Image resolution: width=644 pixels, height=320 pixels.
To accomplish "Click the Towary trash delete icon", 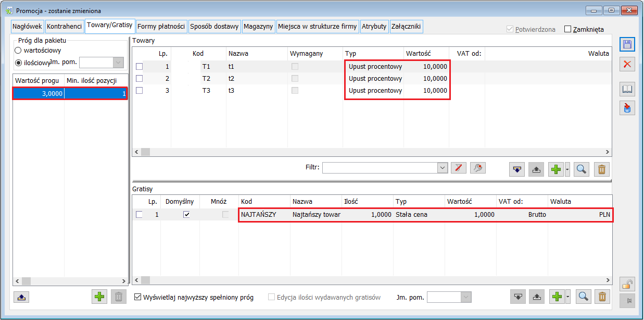I will point(601,169).
